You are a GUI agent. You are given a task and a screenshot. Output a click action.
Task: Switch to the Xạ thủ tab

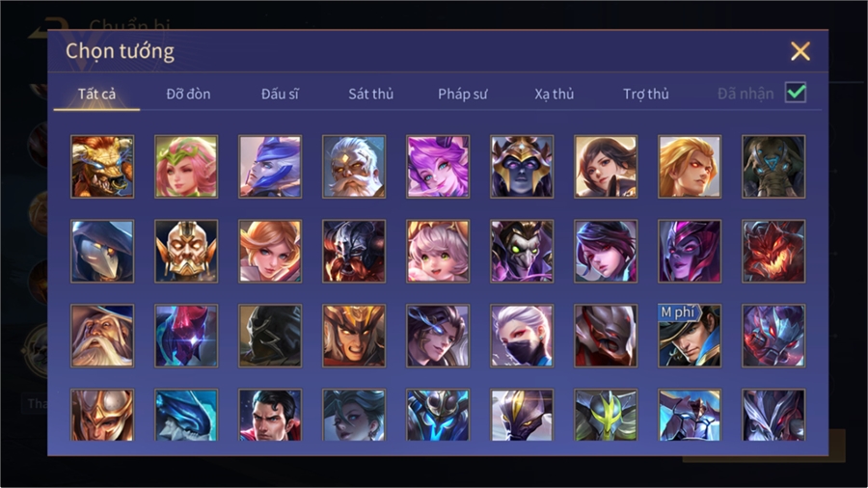point(555,95)
